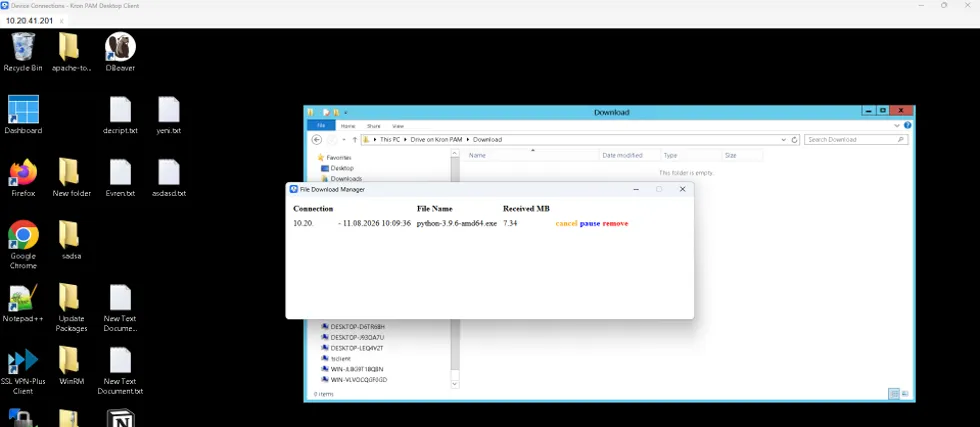980x427 pixels.
Task: Select DESKTOP-J93DA7U network computer
Action: click(x=352, y=337)
